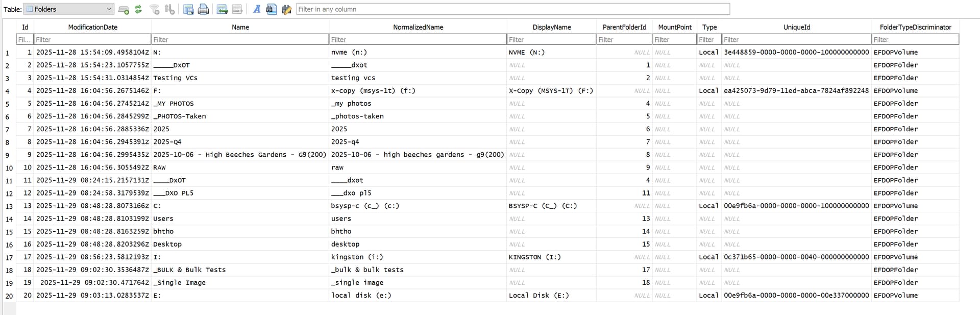The width and height of the screenshot is (980, 315).
Task: Click the Find and replace icon
Action: pos(286,9)
